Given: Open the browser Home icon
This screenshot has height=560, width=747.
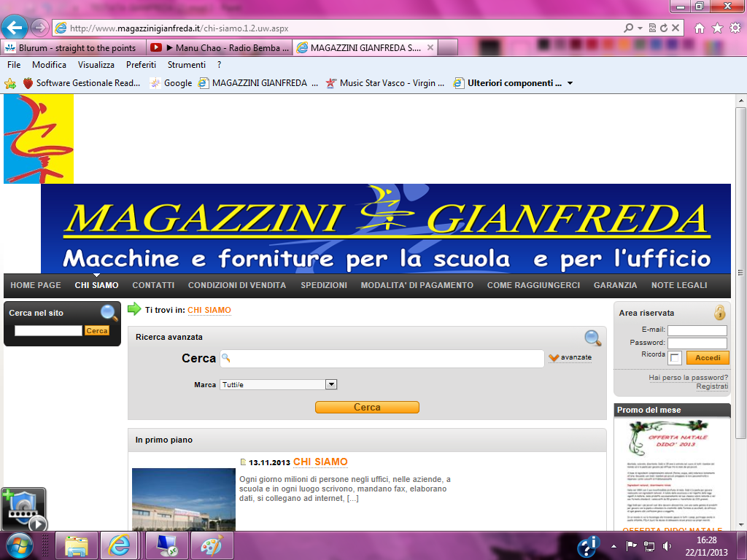Looking at the screenshot, I should point(700,28).
